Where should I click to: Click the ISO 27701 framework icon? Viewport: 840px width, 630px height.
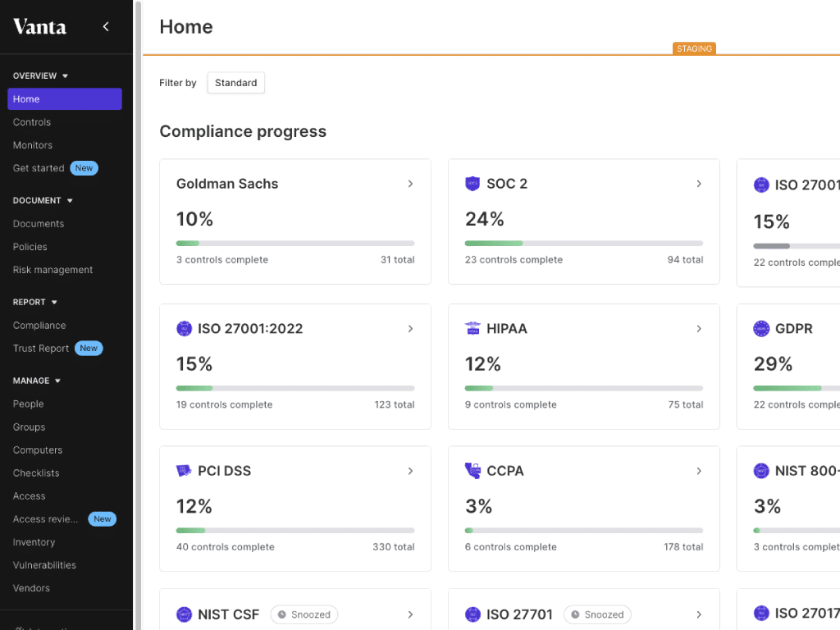(472, 614)
